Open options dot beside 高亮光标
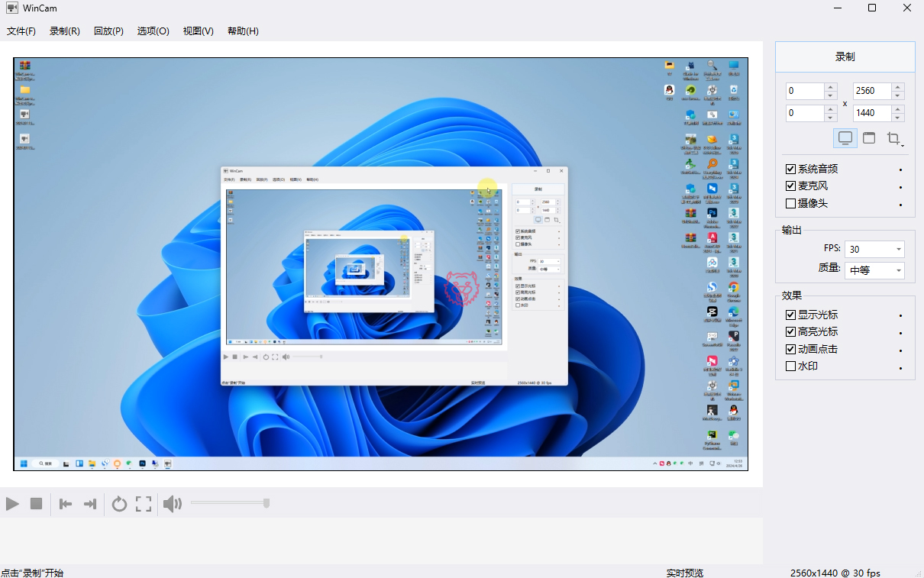This screenshot has width=924, height=578. tap(901, 333)
